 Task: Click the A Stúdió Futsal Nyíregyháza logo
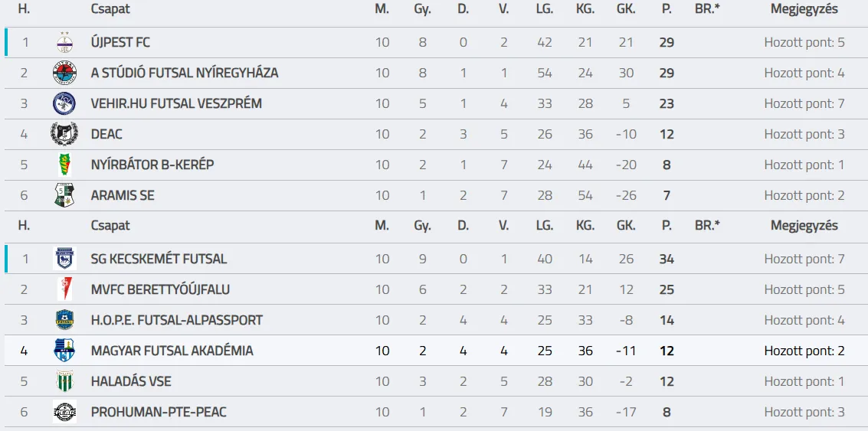pos(65,73)
